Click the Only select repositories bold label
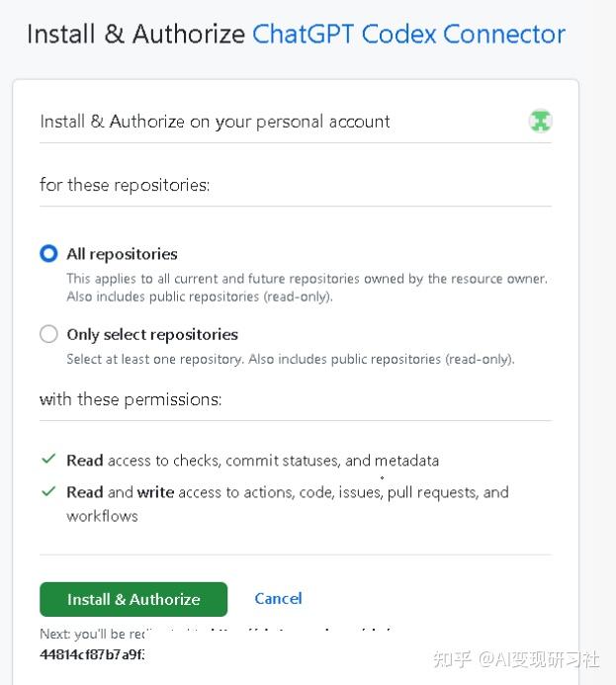This screenshot has width=616, height=685. (152, 334)
